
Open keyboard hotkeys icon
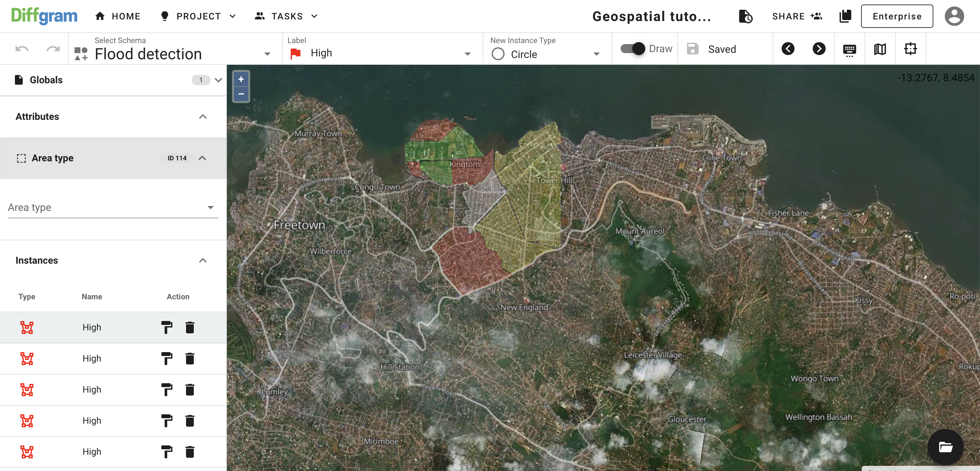coord(849,50)
